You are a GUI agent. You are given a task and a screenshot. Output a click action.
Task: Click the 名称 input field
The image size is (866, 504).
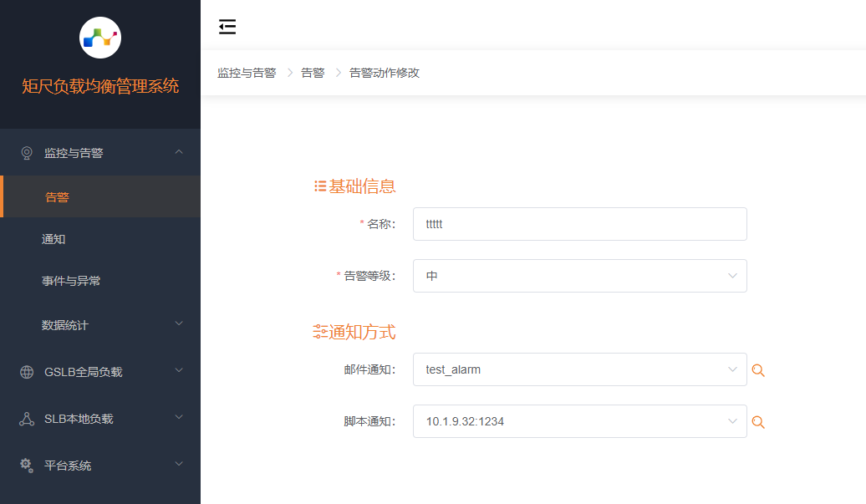pos(579,224)
